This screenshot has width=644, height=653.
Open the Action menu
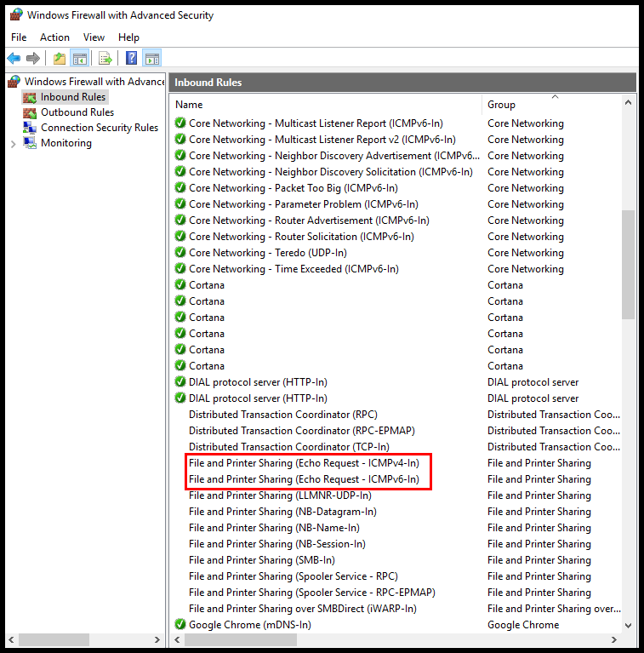(x=54, y=37)
